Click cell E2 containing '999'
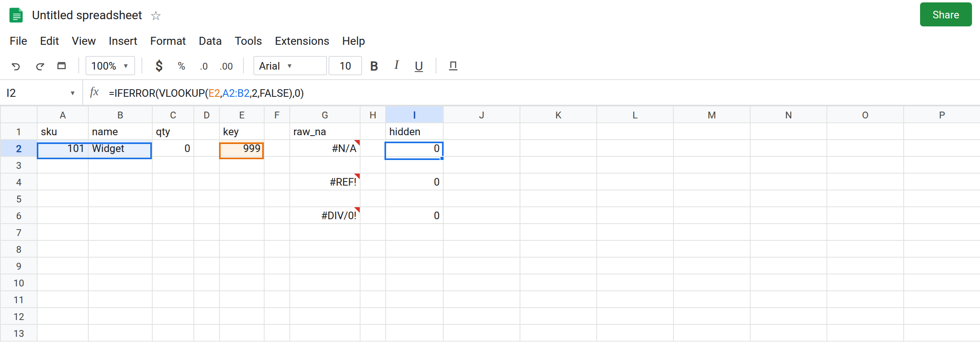 242,148
